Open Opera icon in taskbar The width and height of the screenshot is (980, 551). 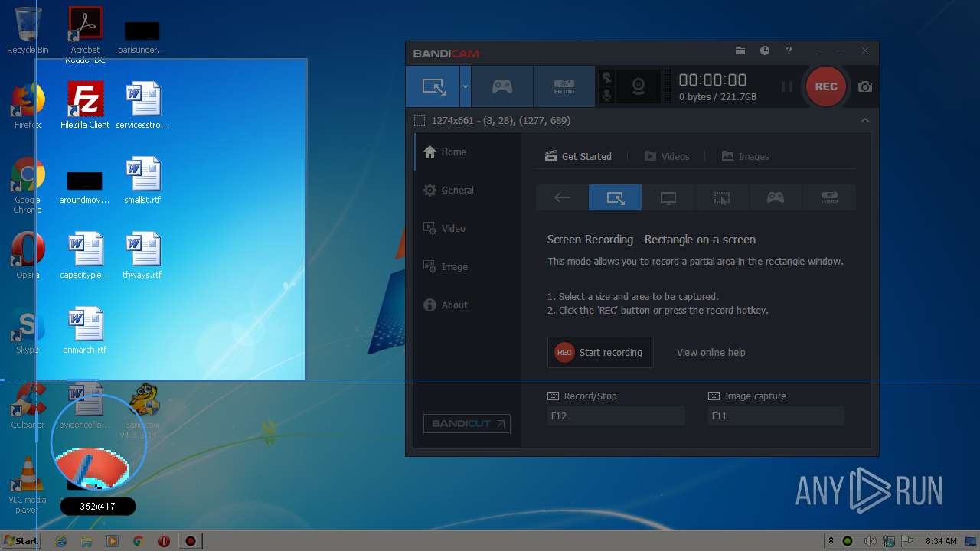click(164, 541)
